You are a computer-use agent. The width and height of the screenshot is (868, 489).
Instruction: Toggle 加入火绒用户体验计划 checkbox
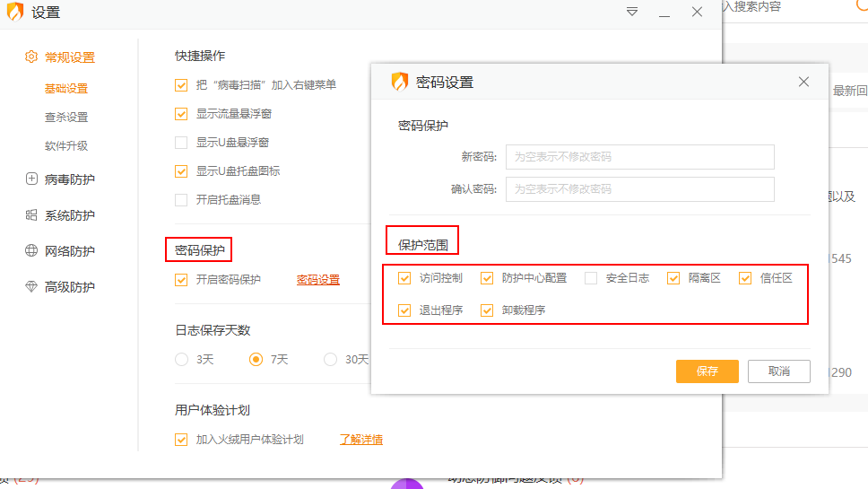point(181,440)
